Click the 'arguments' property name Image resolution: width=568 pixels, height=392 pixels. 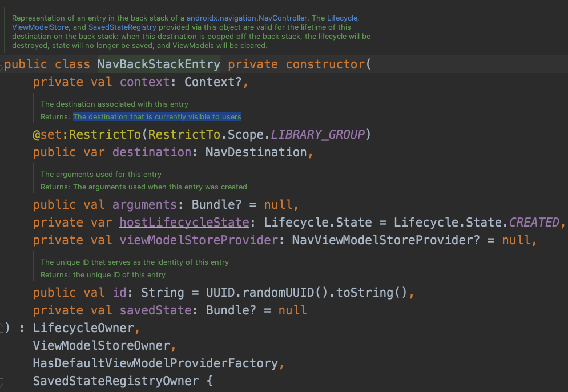coord(144,205)
